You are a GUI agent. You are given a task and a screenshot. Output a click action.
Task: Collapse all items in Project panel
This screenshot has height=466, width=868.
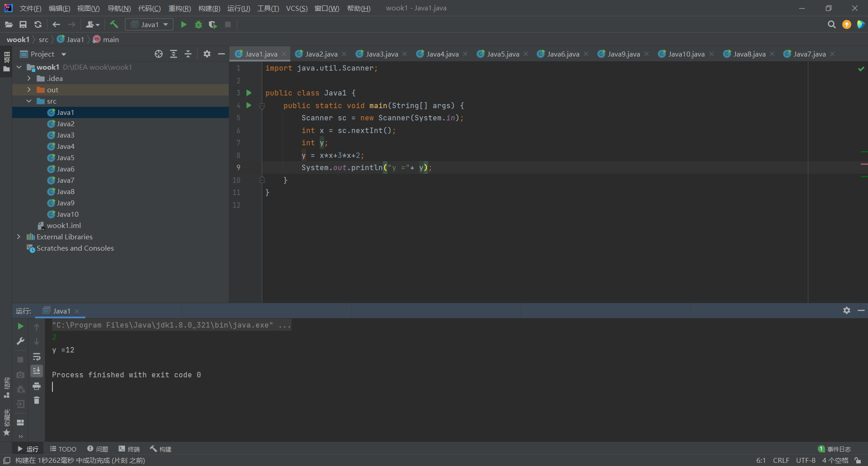pos(188,54)
